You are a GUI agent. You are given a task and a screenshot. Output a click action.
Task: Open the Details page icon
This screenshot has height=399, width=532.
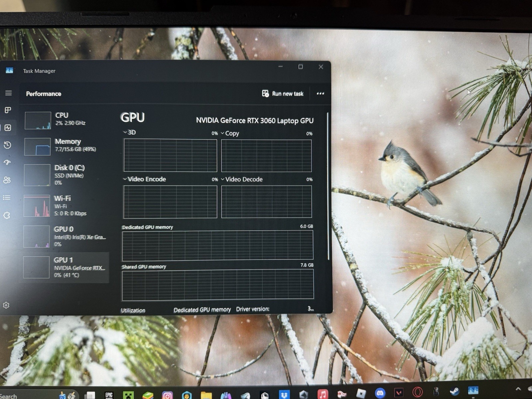coord(7,198)
